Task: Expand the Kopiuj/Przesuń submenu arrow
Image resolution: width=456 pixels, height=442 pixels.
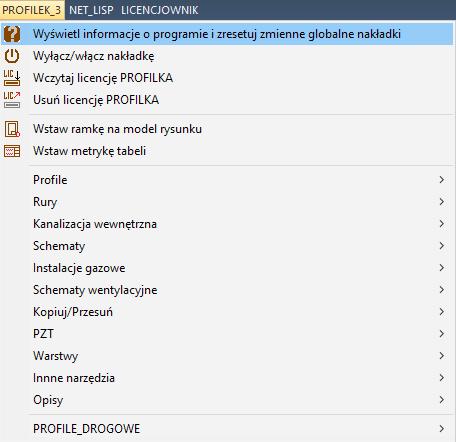Action: click(x=442, y=312)
